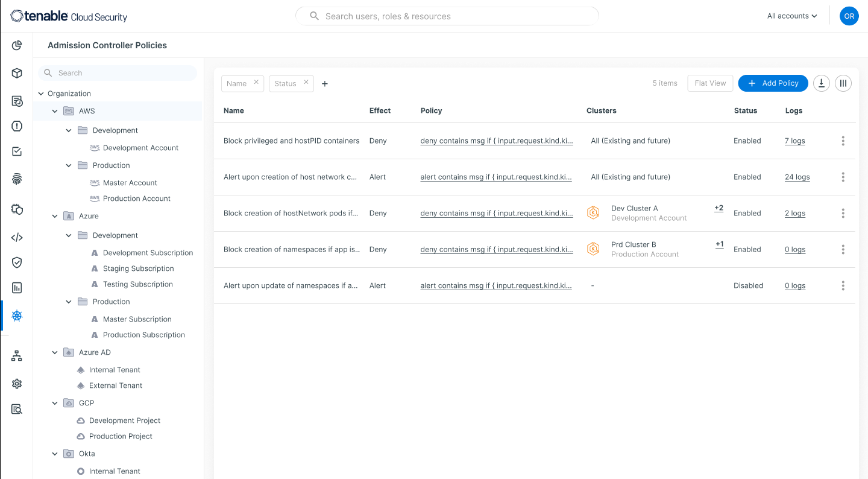Open the All accounts dropdown
Image resolution: width=868 pixels, height=479 pixels.
point(791,16)
